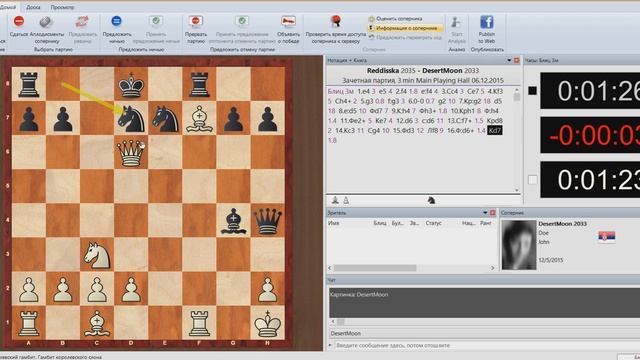
Task: Click the Сдаться (resign) icon
Action: point(19,21)
